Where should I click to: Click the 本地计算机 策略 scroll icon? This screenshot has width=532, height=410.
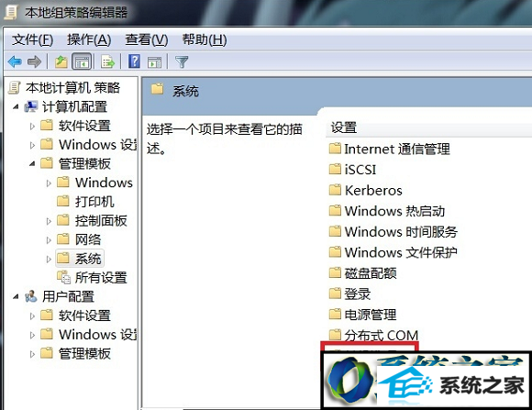[x=15, y=87]
